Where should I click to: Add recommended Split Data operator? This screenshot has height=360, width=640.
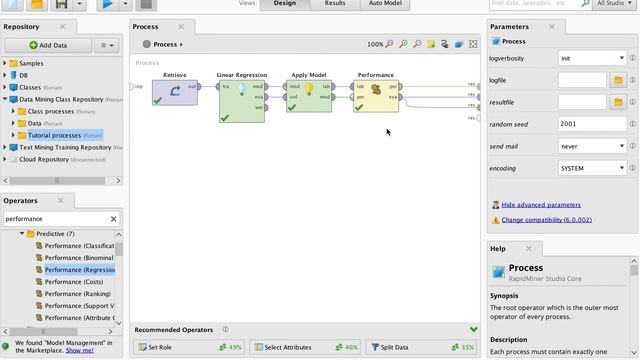[421, 347]
